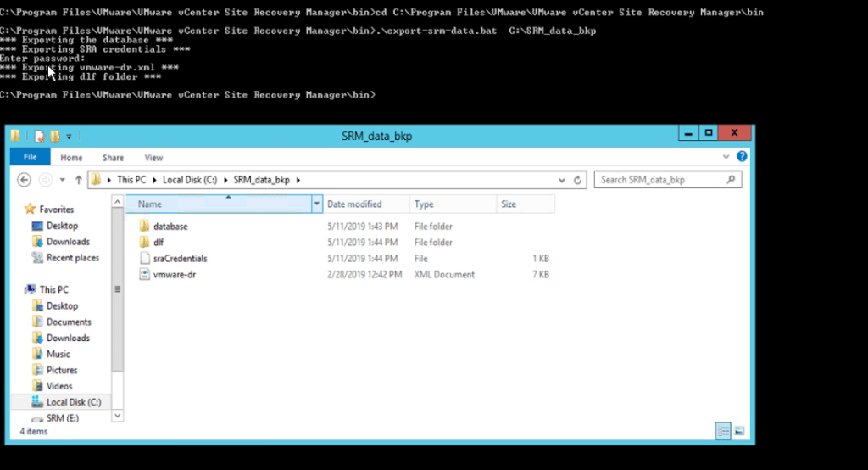Click Local Disk (C:) in the address bar
This screenshot has width=868, height=470.
(190, 180)
